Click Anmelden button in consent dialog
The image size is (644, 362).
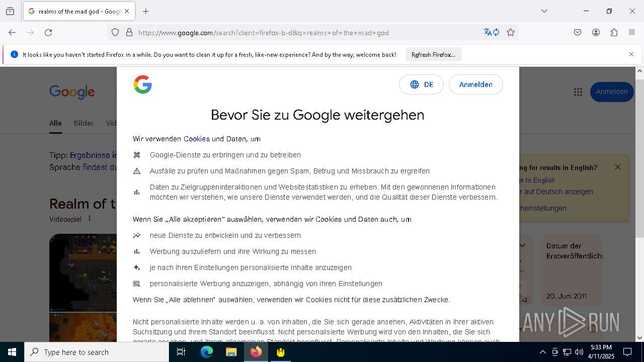click(x=475, y=84)
